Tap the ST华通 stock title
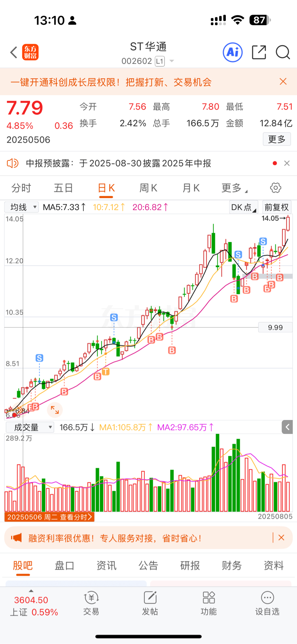The height and width of the screenshot is (644, 297). [x=148, y=47]
